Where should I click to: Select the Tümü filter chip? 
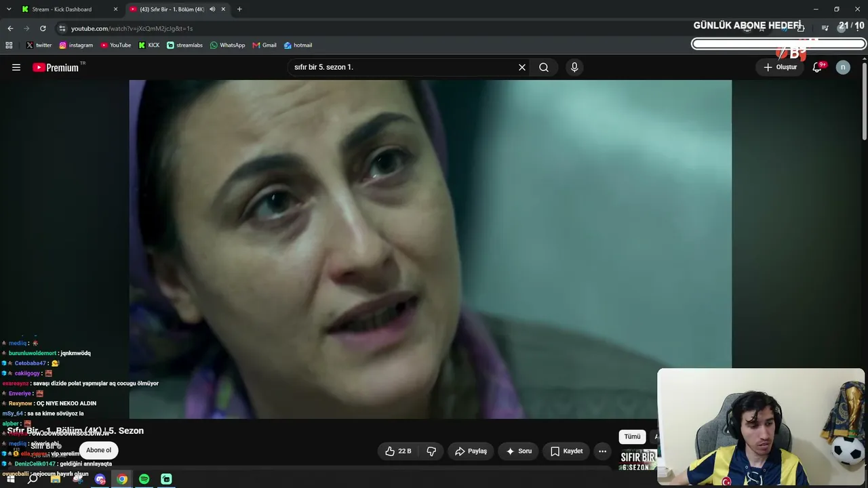coord(632,436)
